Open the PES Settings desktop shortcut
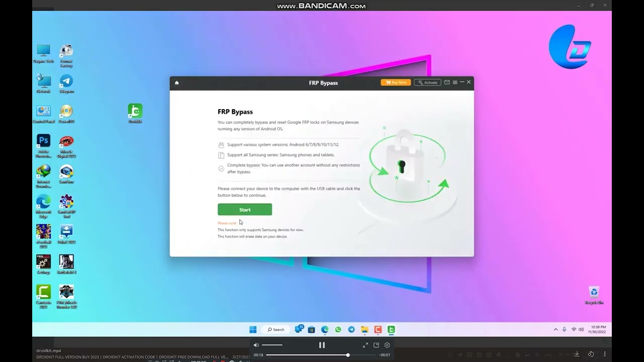The width and height of the screenshot is (644, 362). pyautogui.click(x=43, y=264)
